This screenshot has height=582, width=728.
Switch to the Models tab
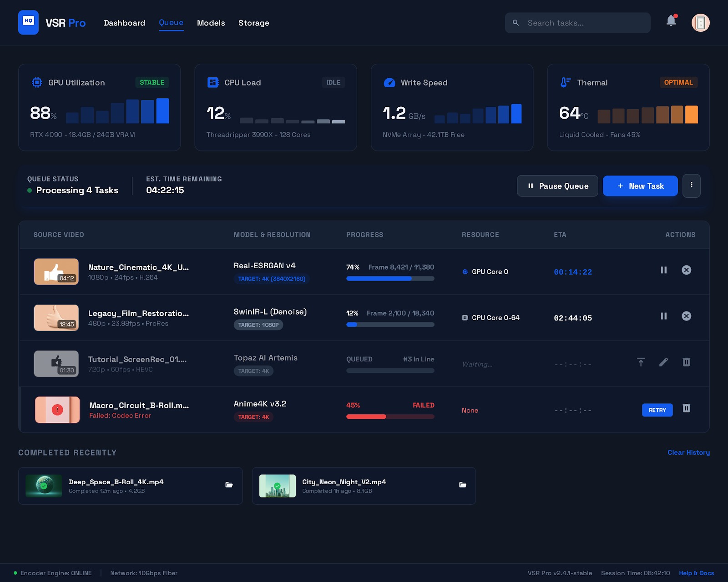[211, 23]
